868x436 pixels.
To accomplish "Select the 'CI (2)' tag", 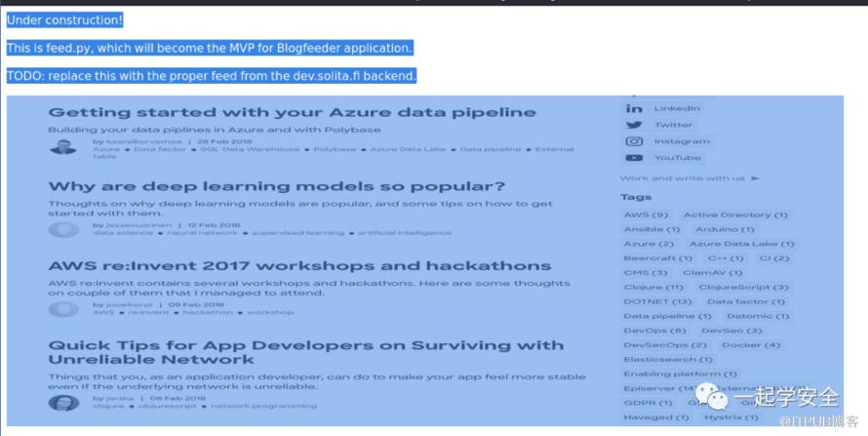I will [x=773, y=258].
